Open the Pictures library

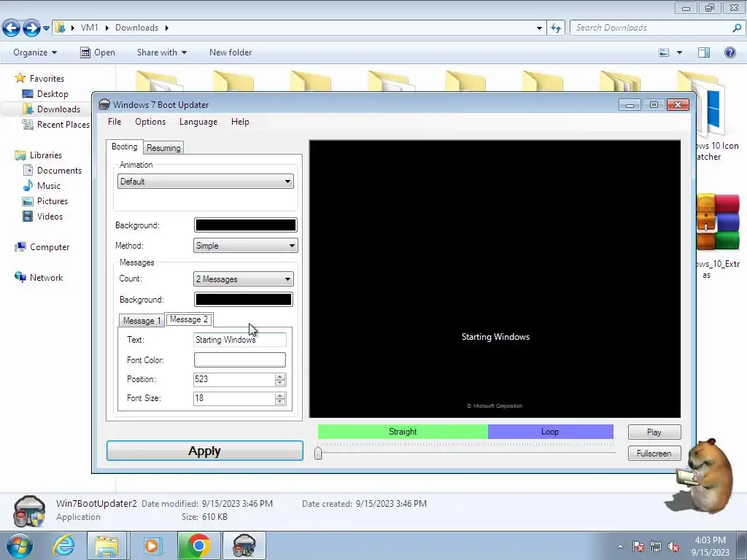[53, 201]
